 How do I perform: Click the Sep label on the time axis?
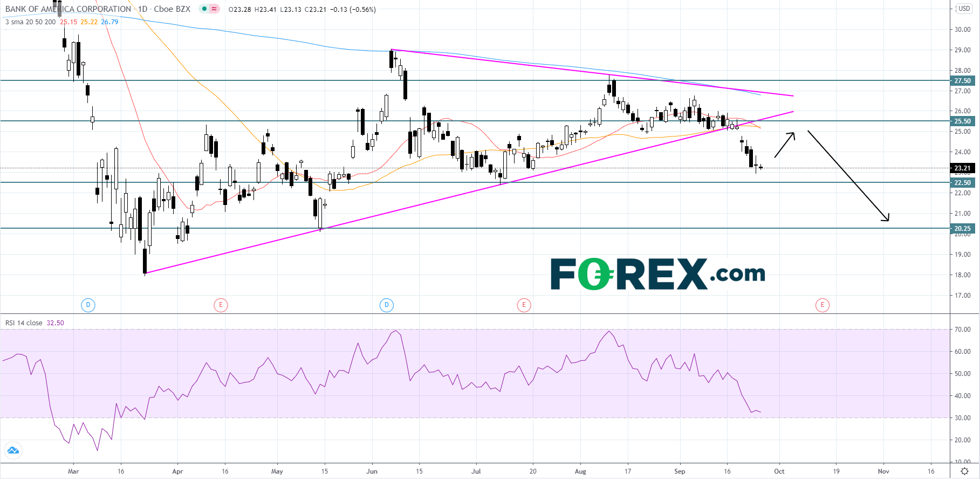tap(680, 471)
